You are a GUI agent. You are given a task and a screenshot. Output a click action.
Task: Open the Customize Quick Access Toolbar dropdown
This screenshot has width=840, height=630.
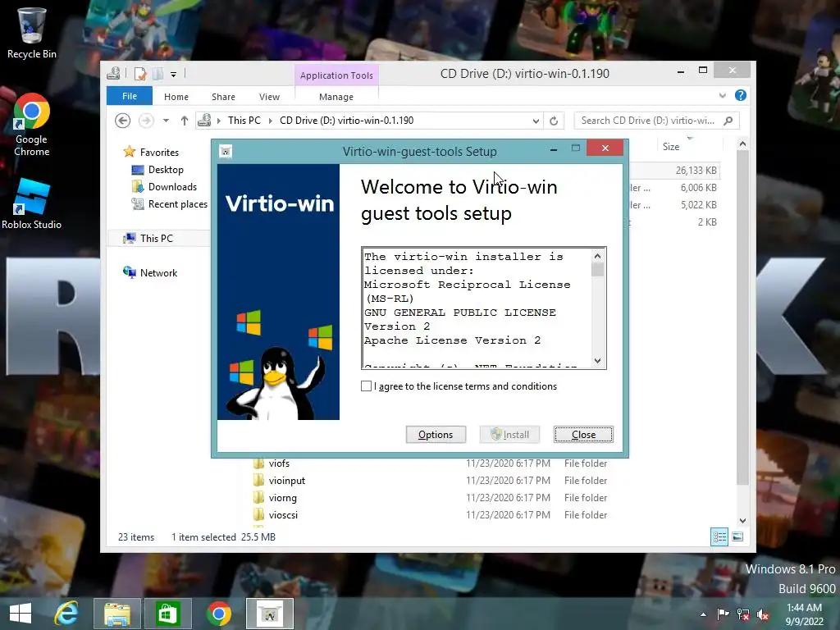point(174,75)
